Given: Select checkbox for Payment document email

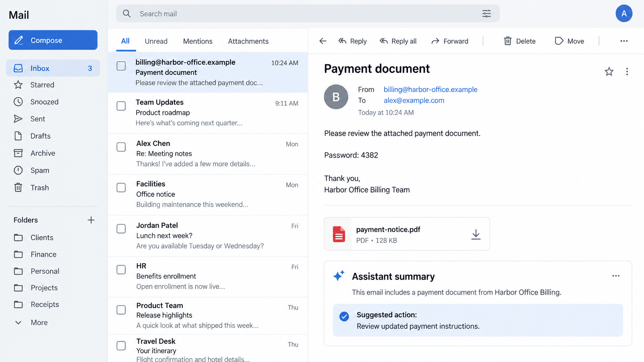Looking at the screenshot, I should 121,66.
